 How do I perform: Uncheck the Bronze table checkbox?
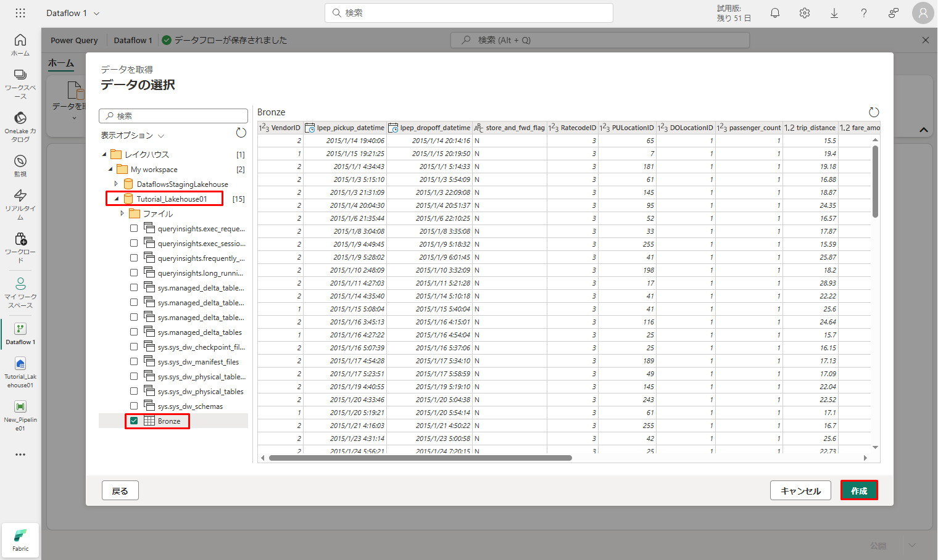click(x=134, y=421)
